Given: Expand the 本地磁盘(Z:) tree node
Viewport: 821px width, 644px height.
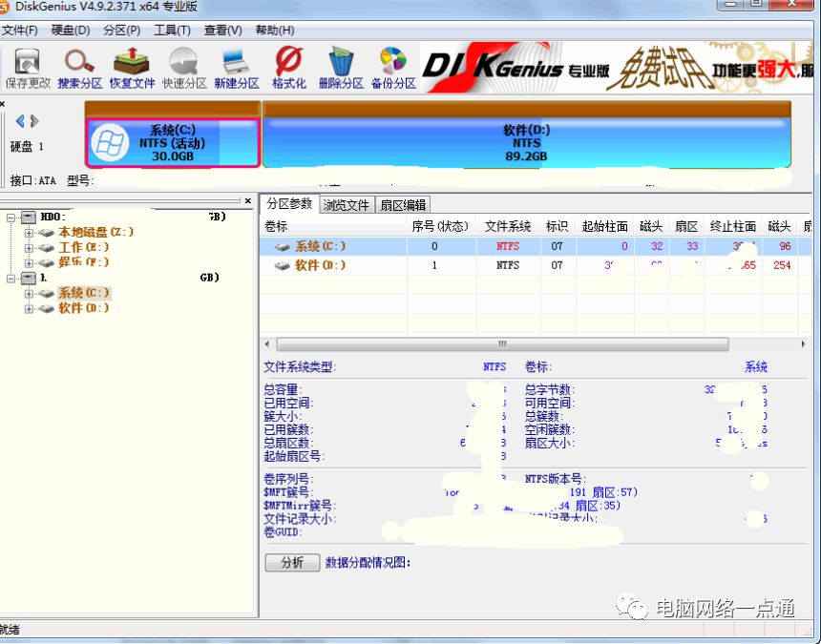Looking at the screenshot, I should click(x=29, y=233).
